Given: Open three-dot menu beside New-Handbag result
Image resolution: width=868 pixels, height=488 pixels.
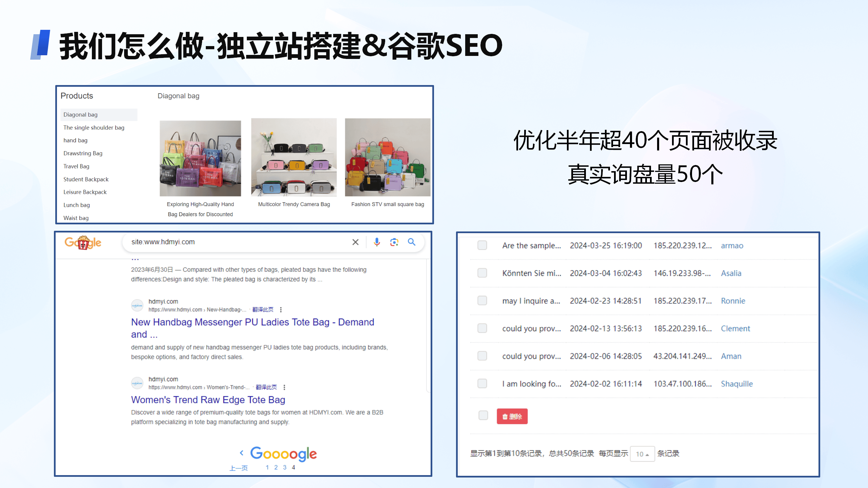Looking at the screenshot, I should 281,309.
